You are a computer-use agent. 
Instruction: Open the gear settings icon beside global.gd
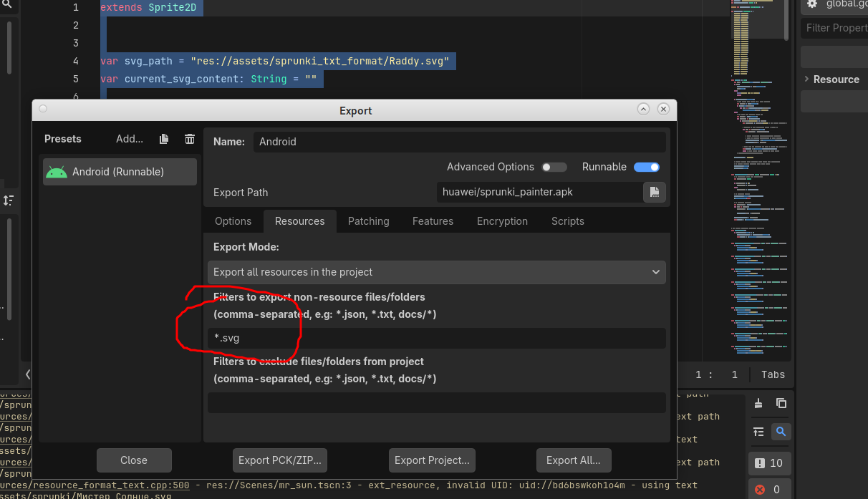coord(811,4)
